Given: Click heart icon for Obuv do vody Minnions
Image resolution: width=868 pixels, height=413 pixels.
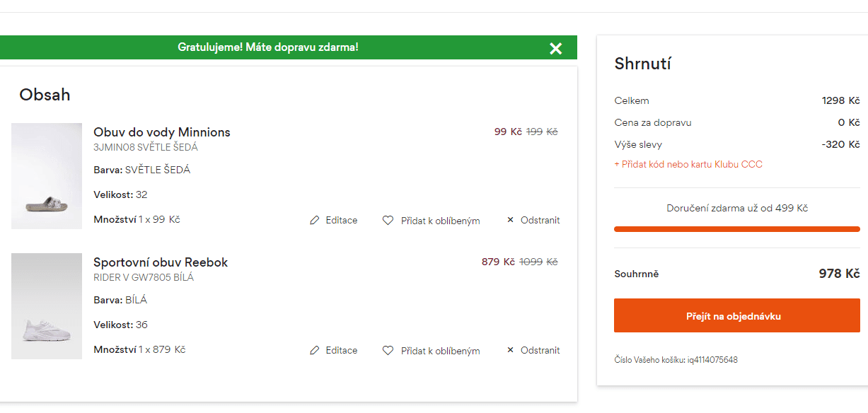Looking at the screenshot, I should pyautogui.click(x=388, y=221).
